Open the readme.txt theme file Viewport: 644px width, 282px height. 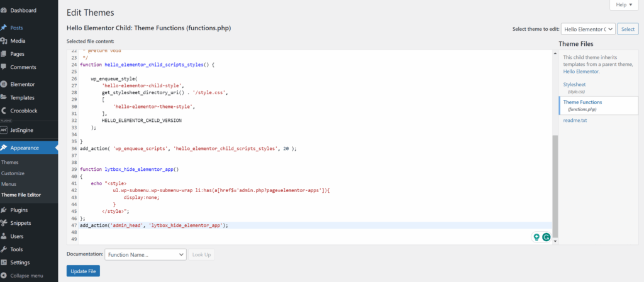pyautogui.click(x=575, y=121)
